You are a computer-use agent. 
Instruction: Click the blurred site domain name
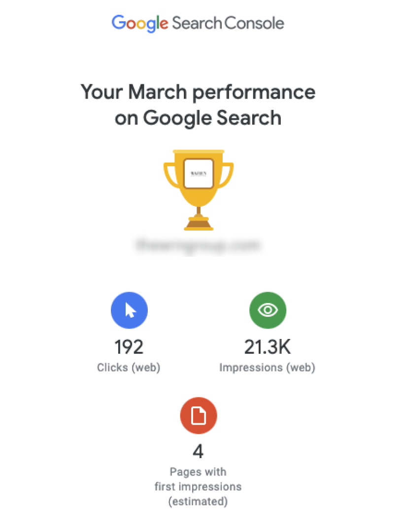(198, 245)
